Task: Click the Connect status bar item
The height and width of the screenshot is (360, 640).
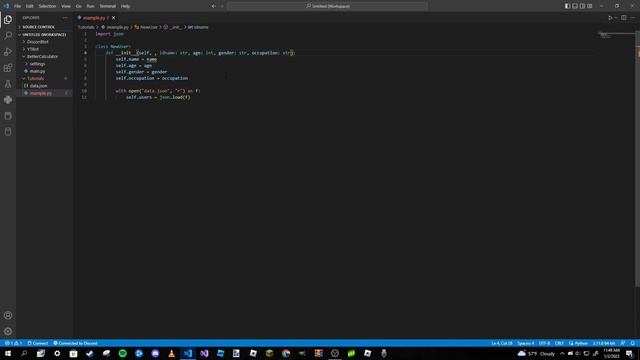Action: tap(38, 343)
